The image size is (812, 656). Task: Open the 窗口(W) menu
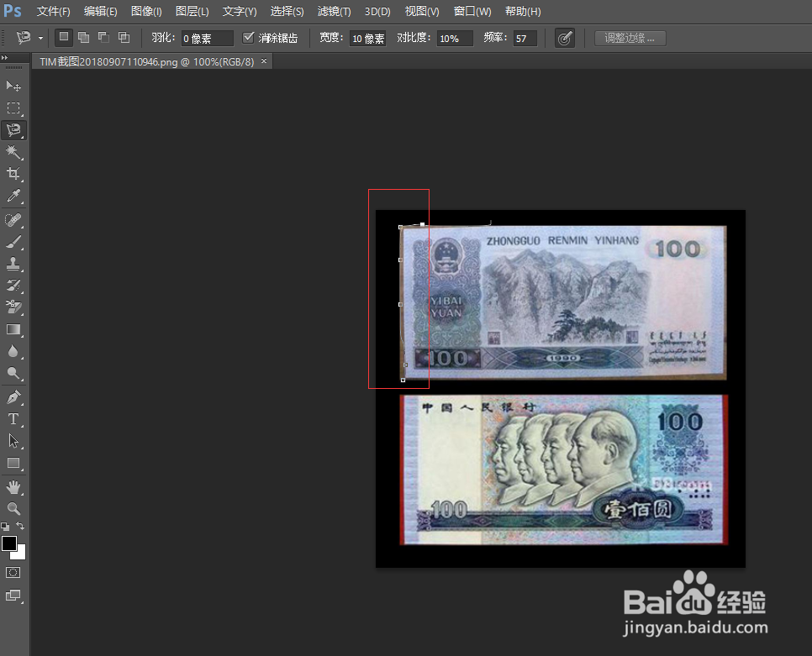(472, 12)
